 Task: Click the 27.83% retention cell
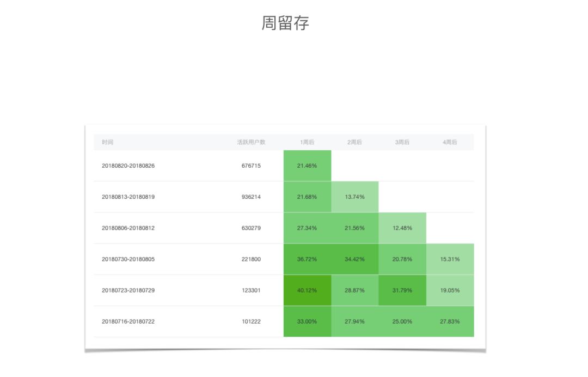tap(450, 321)
